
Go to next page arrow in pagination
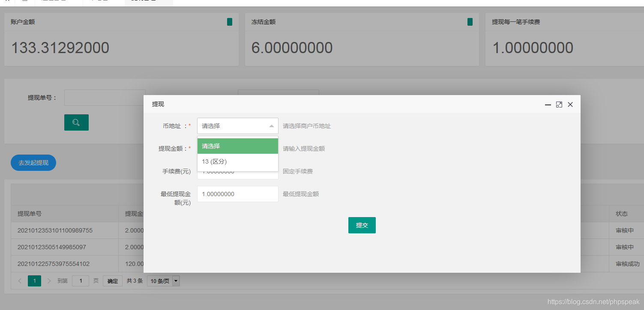(x=49, y=281)
